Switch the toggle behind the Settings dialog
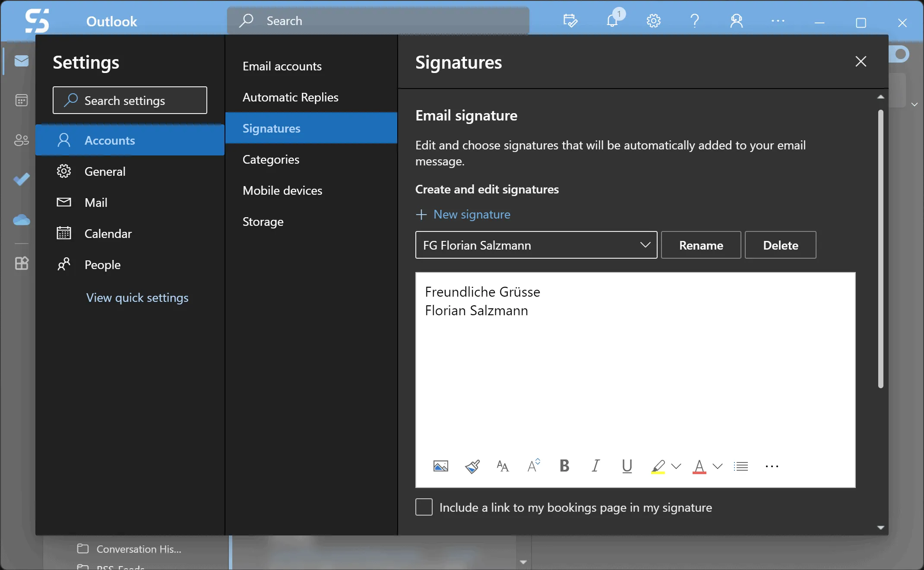Image resolution: width=924 pixels, height=570 pixels. point(900,54)
